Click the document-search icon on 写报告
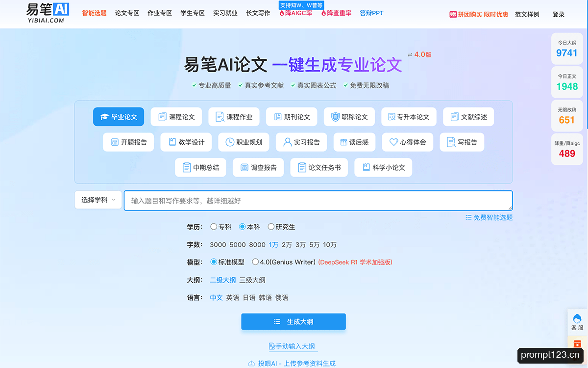The width and height of the screenshot is (588, 368). [451, 142]
